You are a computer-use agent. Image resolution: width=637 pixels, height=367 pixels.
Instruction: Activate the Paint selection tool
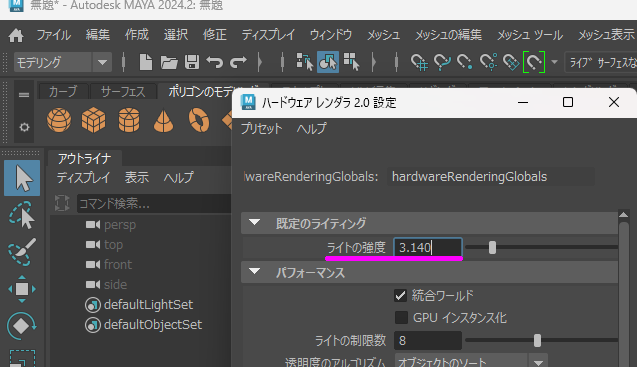[x=22, y=252]
